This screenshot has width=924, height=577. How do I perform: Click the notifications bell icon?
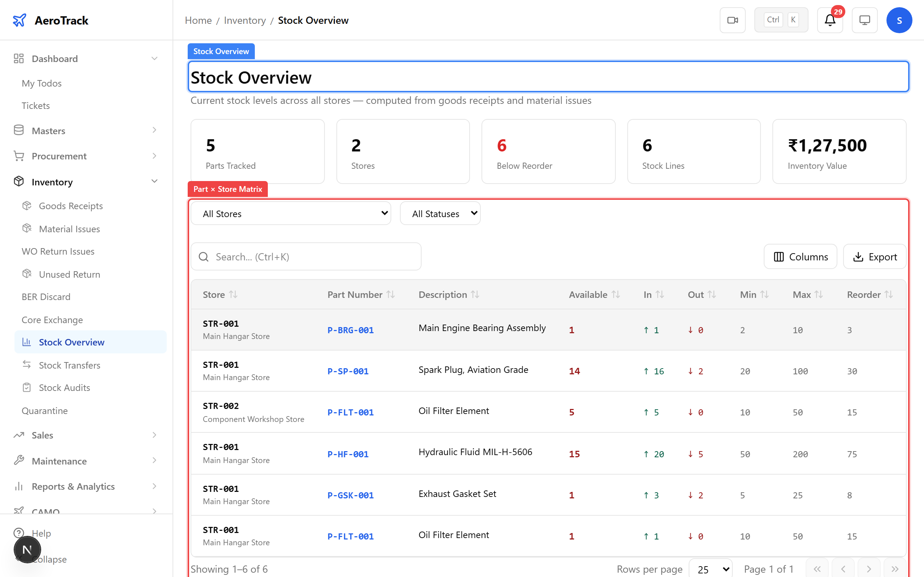pyautogui.click(x=830, y=20)
